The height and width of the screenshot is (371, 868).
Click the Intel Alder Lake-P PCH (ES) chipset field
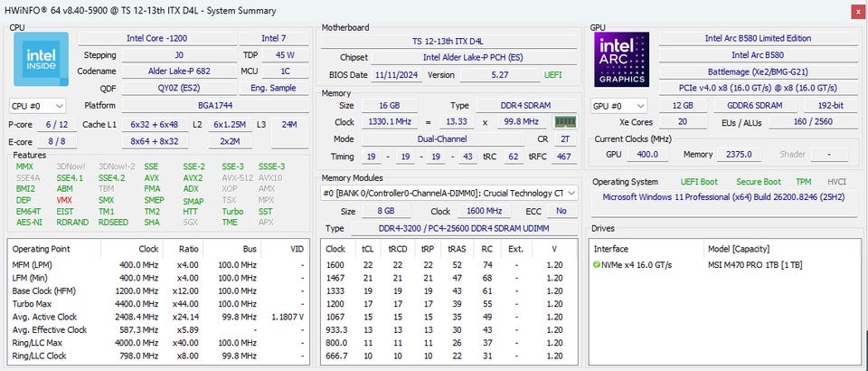tap(474, 58)
